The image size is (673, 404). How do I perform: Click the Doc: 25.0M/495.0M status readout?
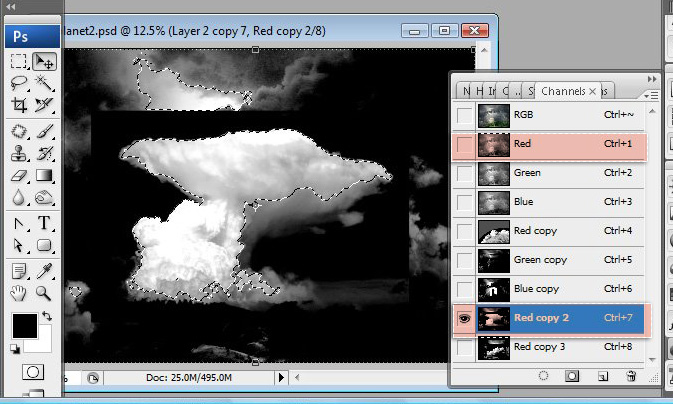click(x=189, y=377)
